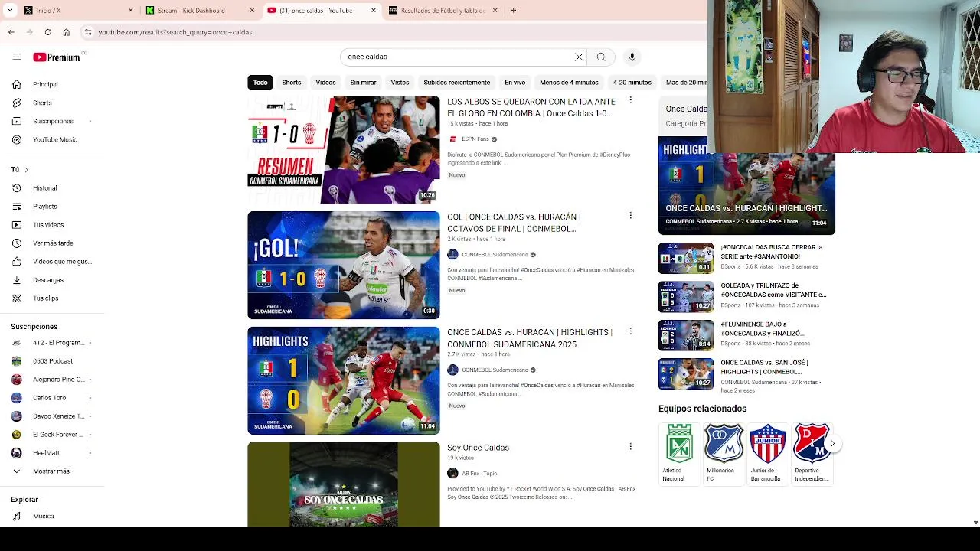Open options menu for LOS ALBOS video
The height and width of the screenshot is (551, 980).
[x=630, y=100]
